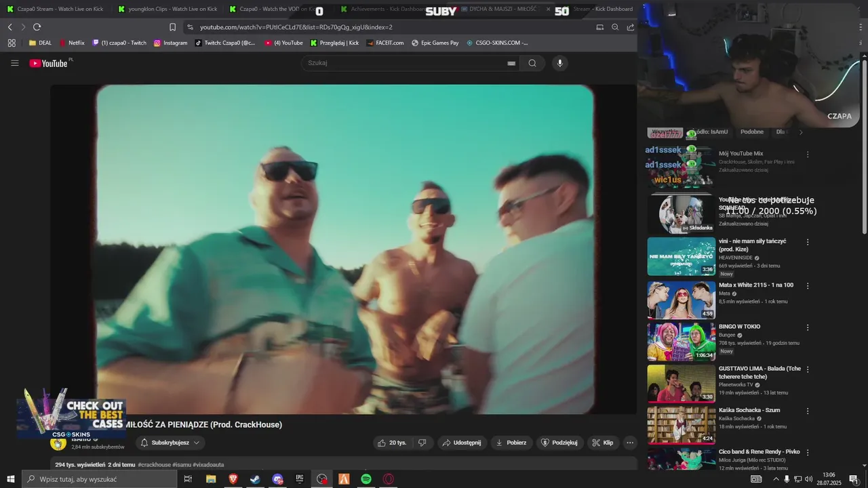Open the more actions three-dot button under video
This screenshot has width=868, height=488.
[x=630, y=443]
